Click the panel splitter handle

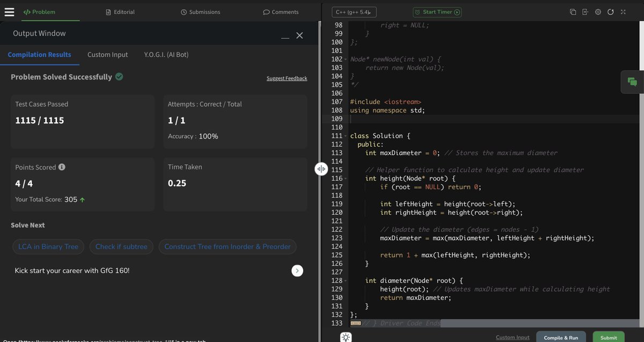click(321, 169)
